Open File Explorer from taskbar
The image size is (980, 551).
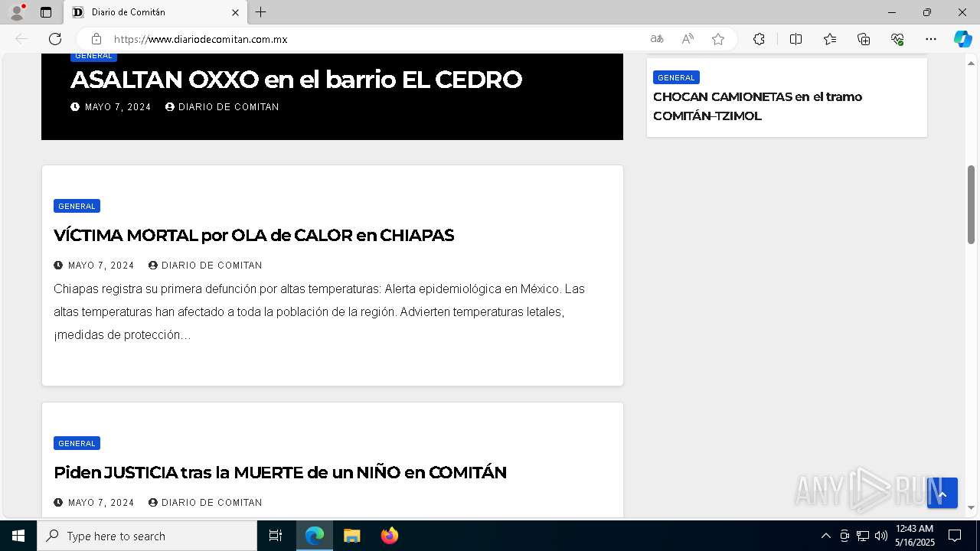coord(352,536)
